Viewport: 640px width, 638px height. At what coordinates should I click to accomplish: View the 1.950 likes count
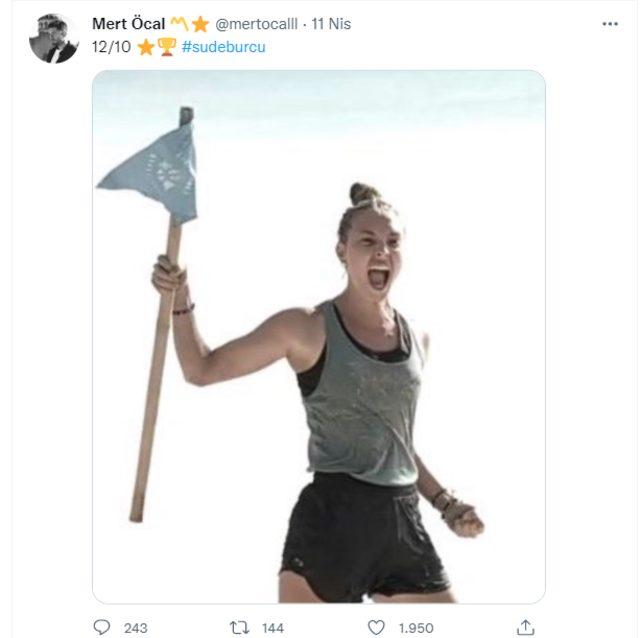click(416, 628)
